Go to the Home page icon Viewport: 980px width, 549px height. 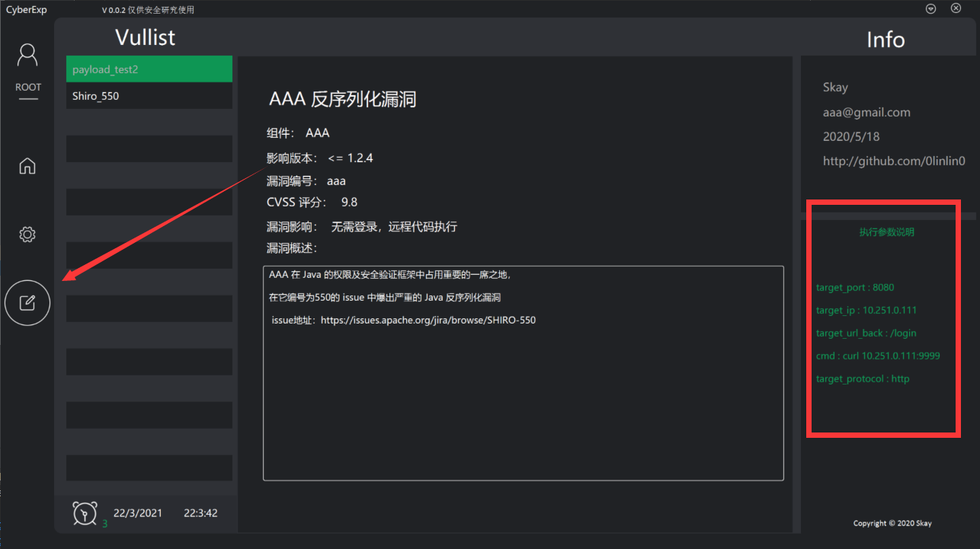click(27, 165)
